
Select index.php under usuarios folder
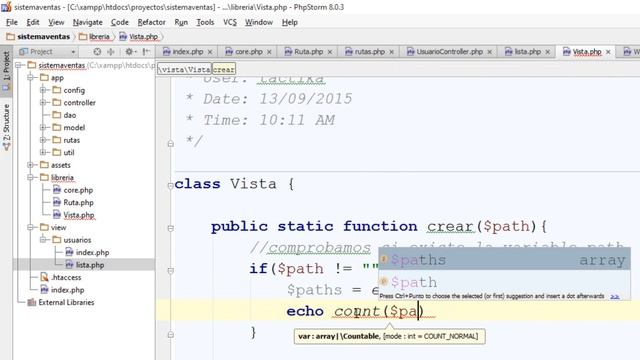click(x=87, y=253)
